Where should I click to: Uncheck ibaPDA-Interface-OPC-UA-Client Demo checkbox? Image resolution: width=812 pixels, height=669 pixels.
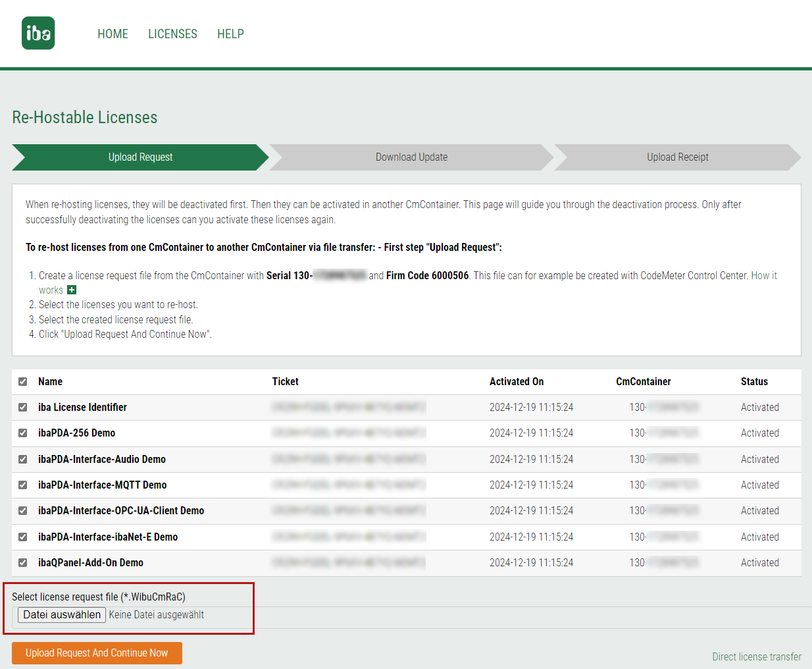23,511
